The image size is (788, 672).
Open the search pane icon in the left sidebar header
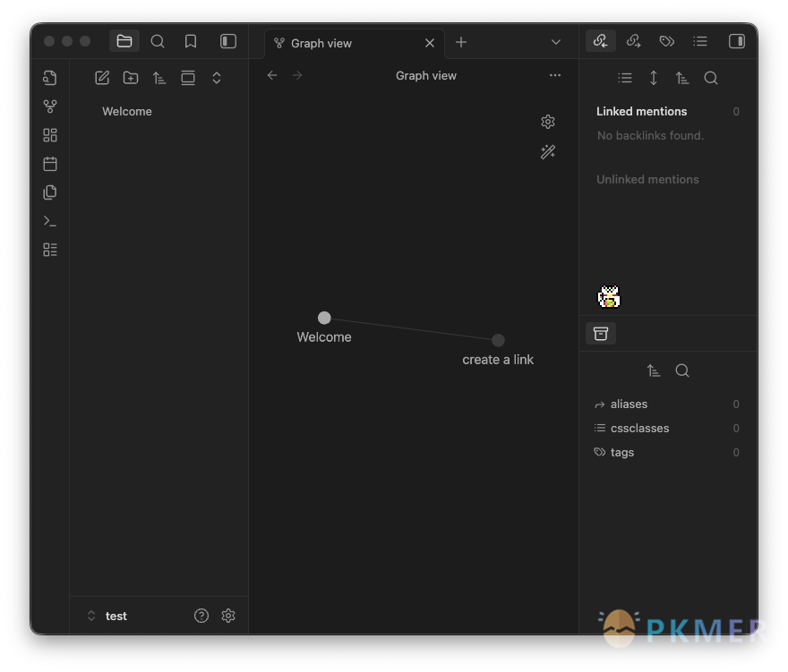(x=158, y=40)
